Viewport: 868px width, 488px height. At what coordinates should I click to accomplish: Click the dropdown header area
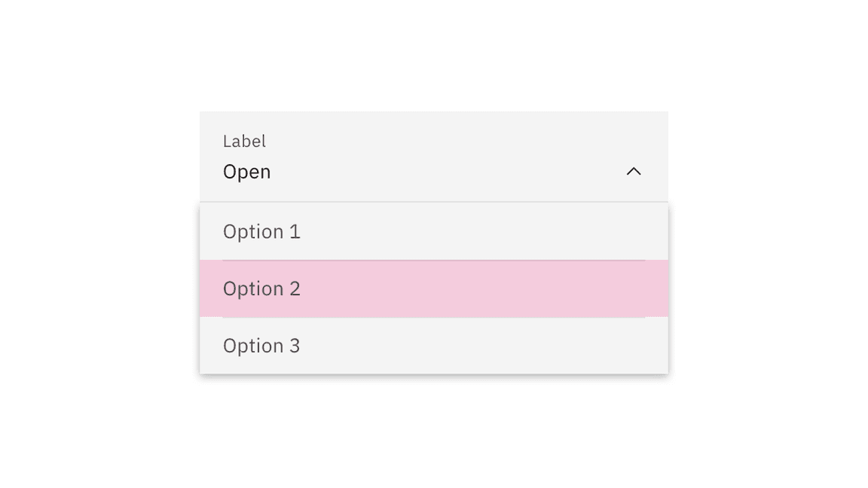pyautogui.click(x=433, y=157)
